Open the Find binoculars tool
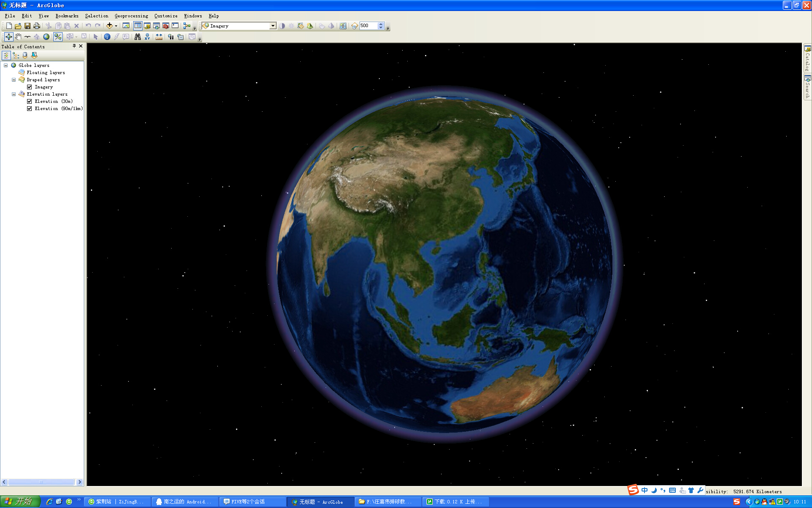This screenshot has width=812, height=508. tap(137, 37)
